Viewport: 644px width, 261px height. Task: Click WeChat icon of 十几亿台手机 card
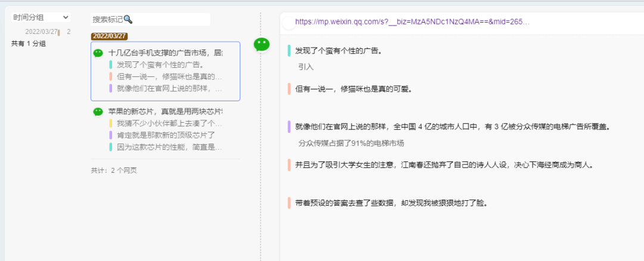click(x=98, y=53)
